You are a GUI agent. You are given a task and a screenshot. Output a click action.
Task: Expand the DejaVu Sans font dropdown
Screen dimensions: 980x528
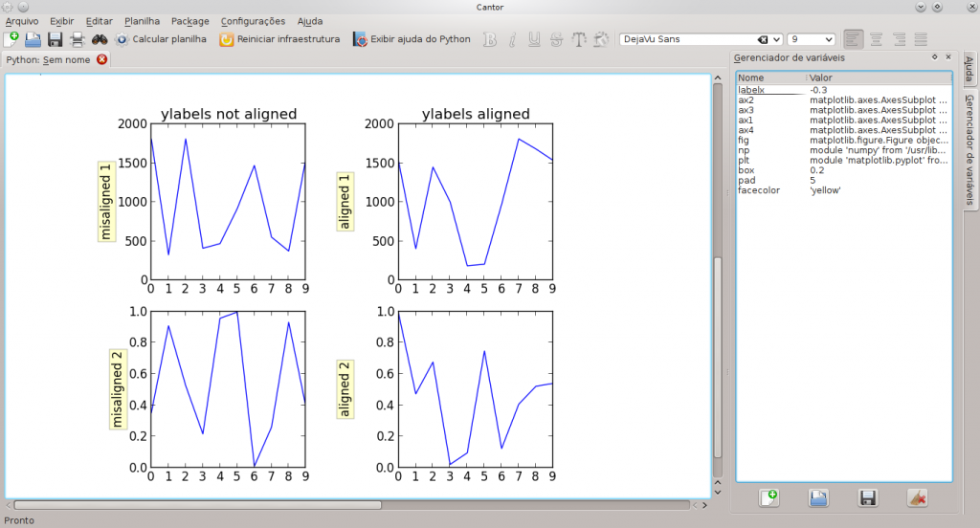point(776,39)
